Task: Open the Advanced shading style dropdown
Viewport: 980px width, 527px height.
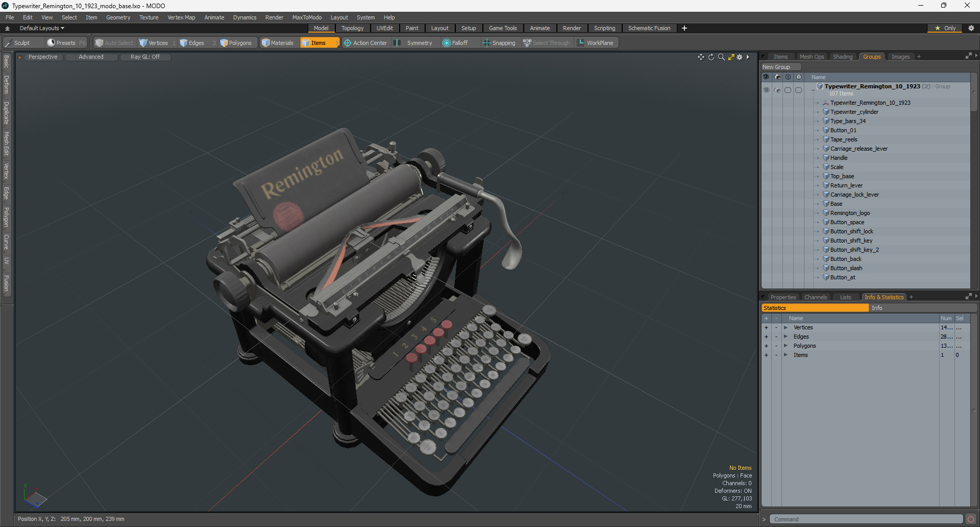Action: 91,57
